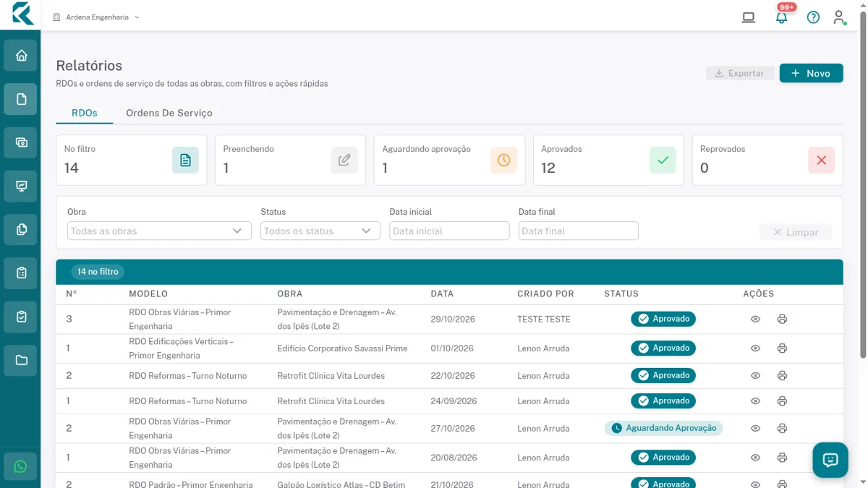Click the single document icon in sidebar
This screenshot has height=488, width=868.
(x=20, y=99)
